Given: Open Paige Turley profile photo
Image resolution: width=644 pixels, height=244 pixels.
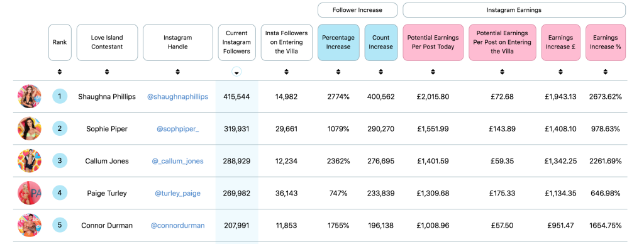Looking at the screenshot, I should click(x=30, y=193).
